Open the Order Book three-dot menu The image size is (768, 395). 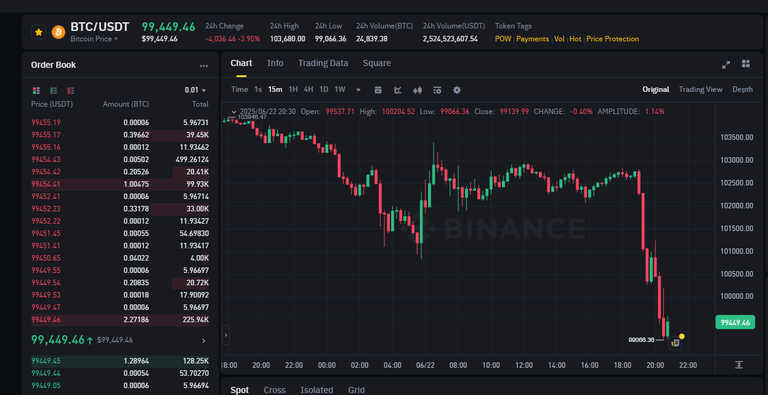(x=204, y=66)
